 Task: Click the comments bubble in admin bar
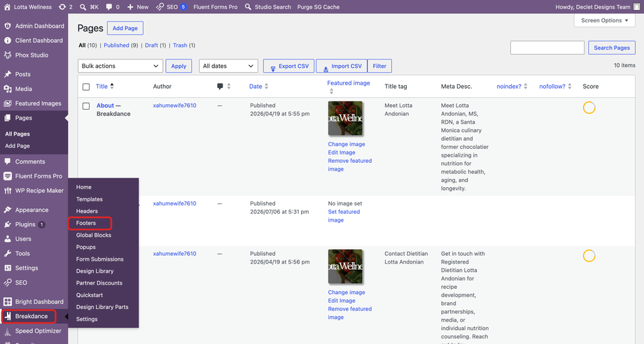coord(108,7)
